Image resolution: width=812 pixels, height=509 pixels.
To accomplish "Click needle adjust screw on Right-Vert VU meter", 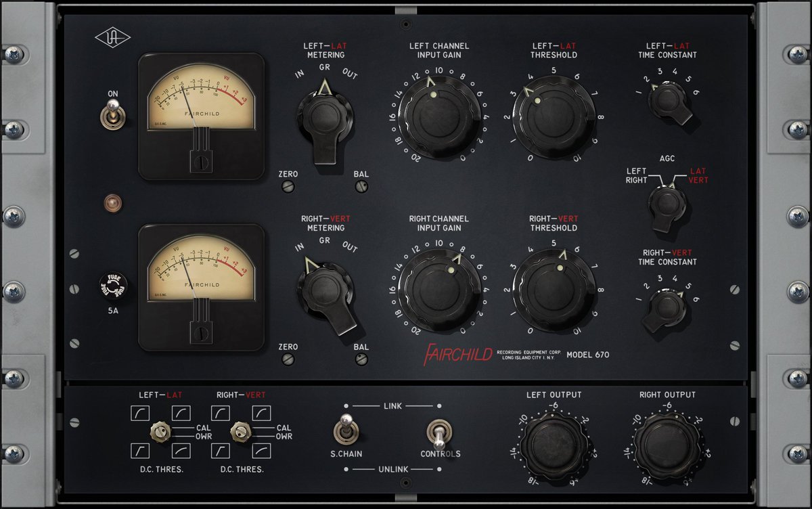I will tap(201, 333).
